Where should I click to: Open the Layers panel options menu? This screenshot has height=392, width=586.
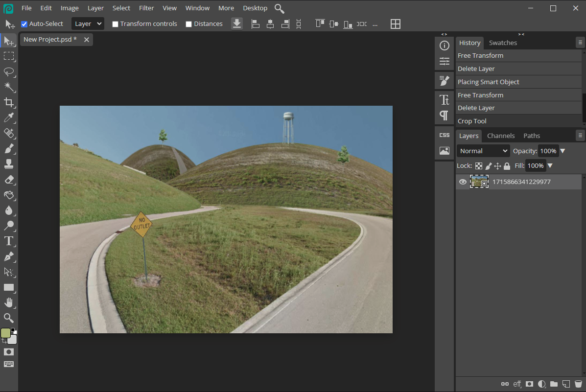580,135
